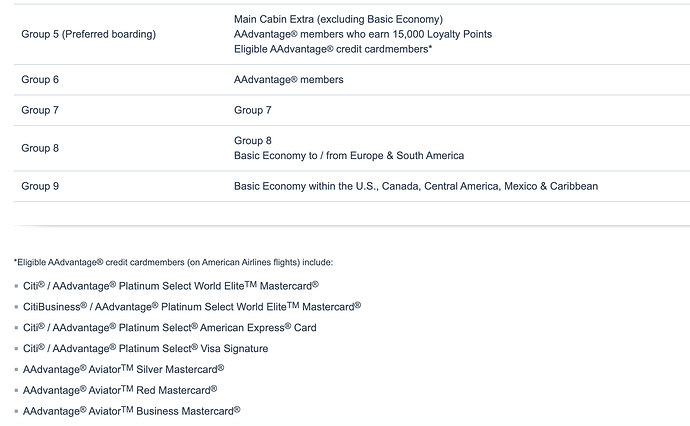Click AAdvantage Aviator Red Mastercard item
The height and width of the screenshot is (426, 690).
120,390
